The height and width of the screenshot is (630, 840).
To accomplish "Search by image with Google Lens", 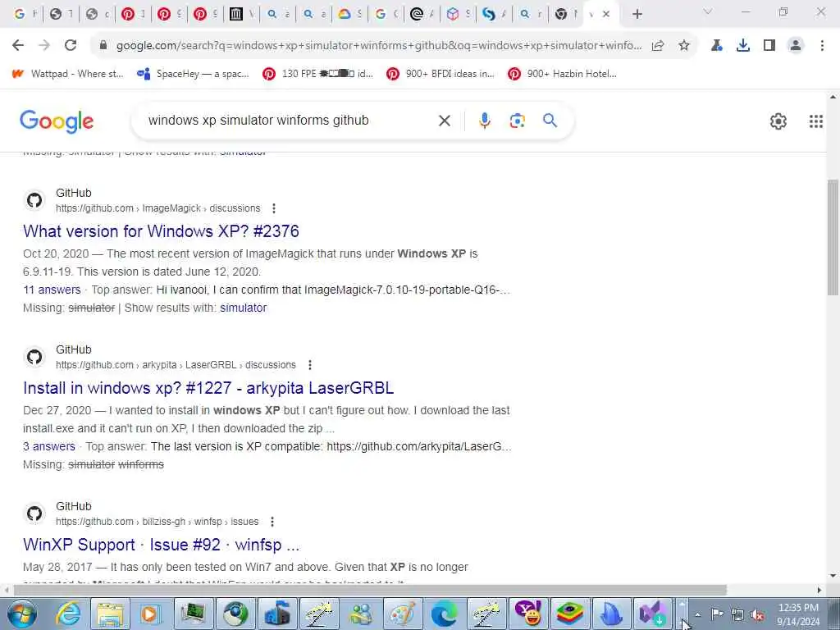I will 518,121.
